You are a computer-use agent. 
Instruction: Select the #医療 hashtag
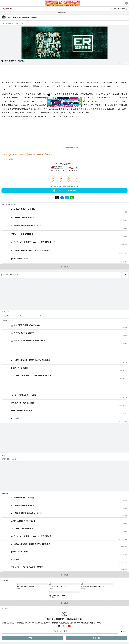coord(5,154)
